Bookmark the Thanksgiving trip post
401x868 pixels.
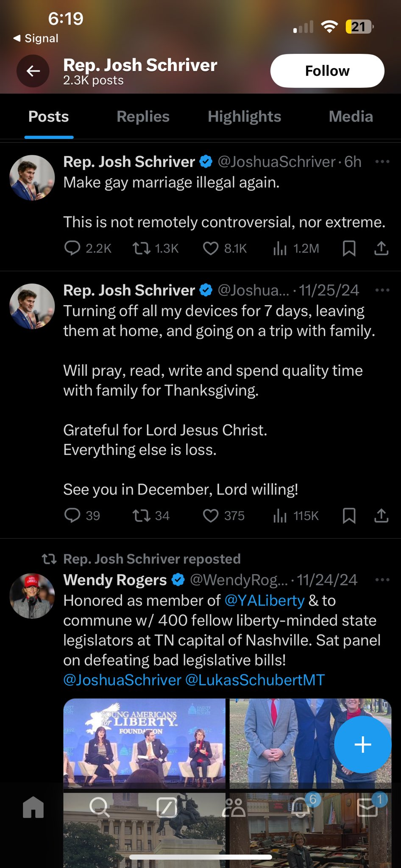point(349,516)
